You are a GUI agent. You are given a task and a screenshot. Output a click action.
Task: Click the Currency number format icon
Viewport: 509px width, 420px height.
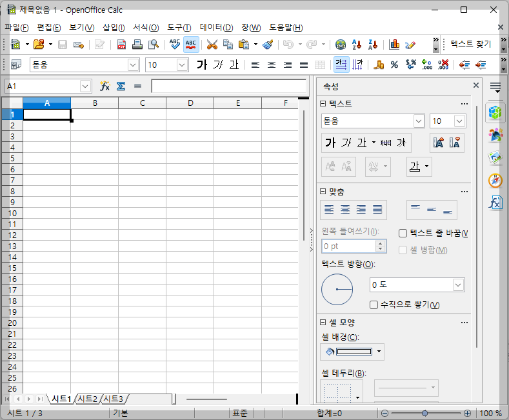[x=379, y=65]
